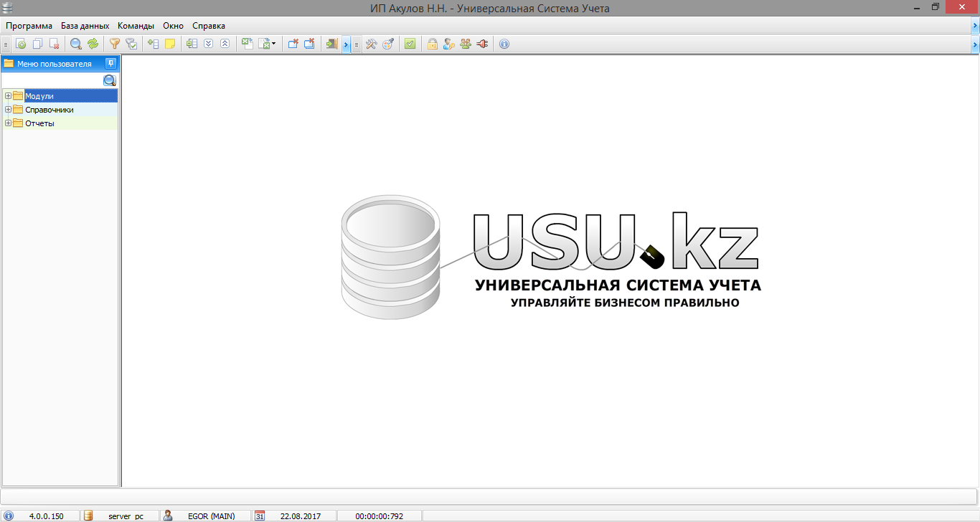The height and width of the screenshot is (522, 980).
Task: Click the column layout icon
Action: pos(192,44)
